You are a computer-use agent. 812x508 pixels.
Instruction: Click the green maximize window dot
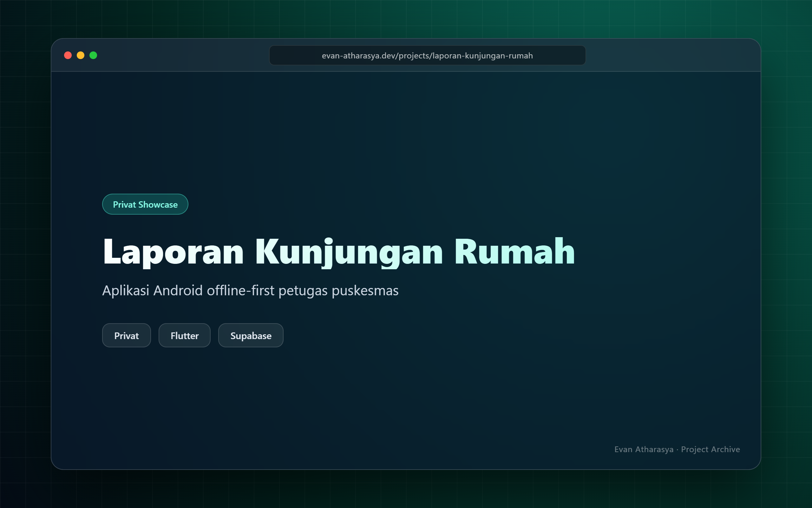[93, 55]
